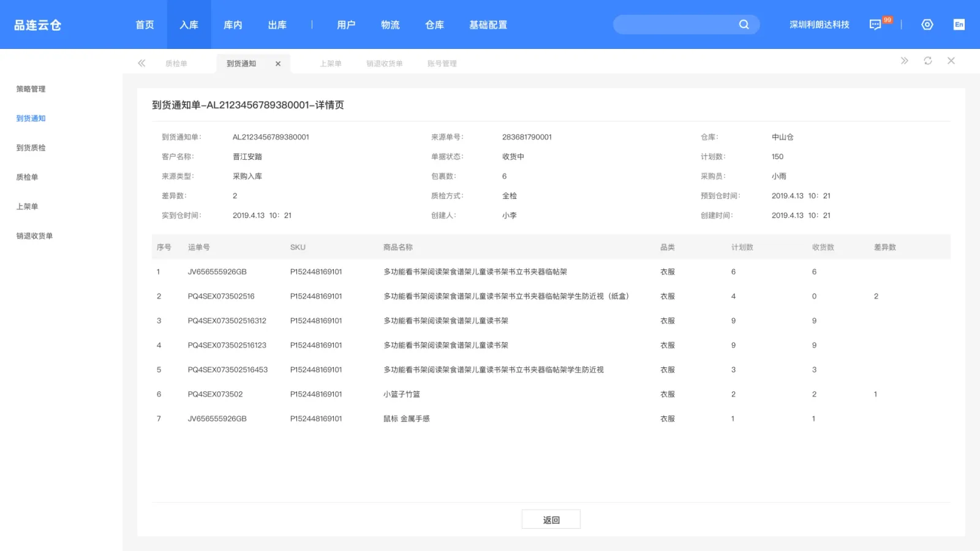Click 质检方式 value 全检
Screen dimensions: 980x551
tap(510, 196)
